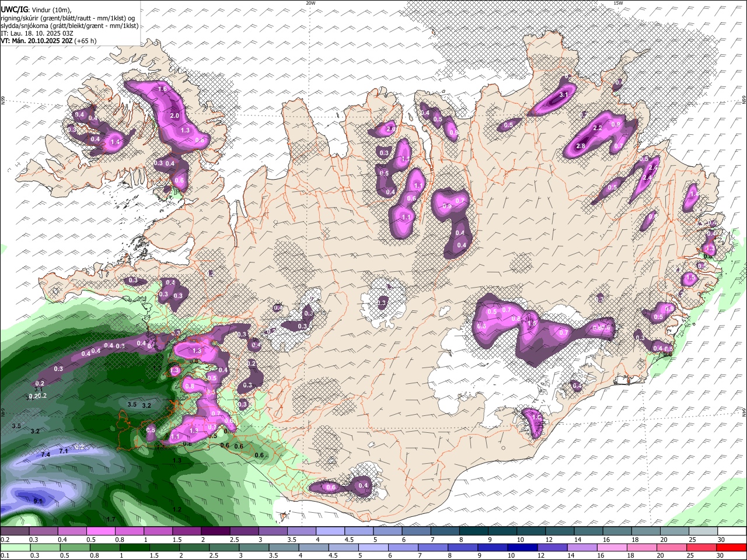Click the white '30' swatch ending the snow legend
747x560 pixels.
tap(731, 531)
